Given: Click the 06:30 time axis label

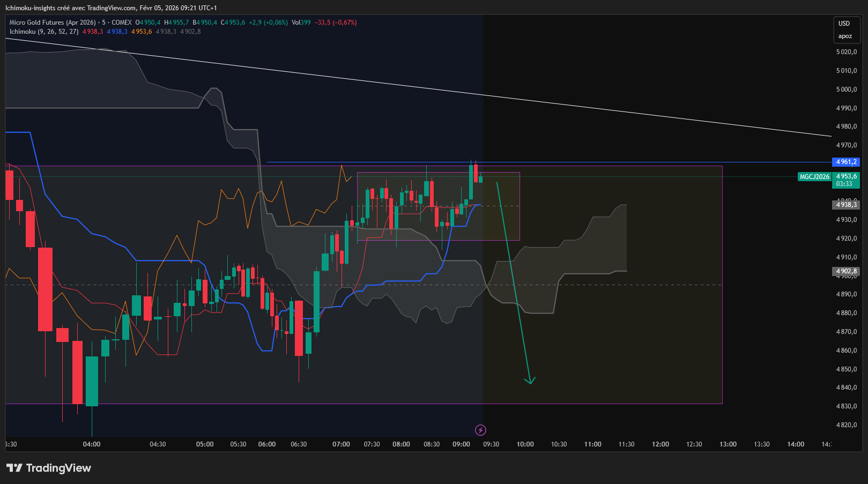Looking at the screenshot, I should (299, 444).
